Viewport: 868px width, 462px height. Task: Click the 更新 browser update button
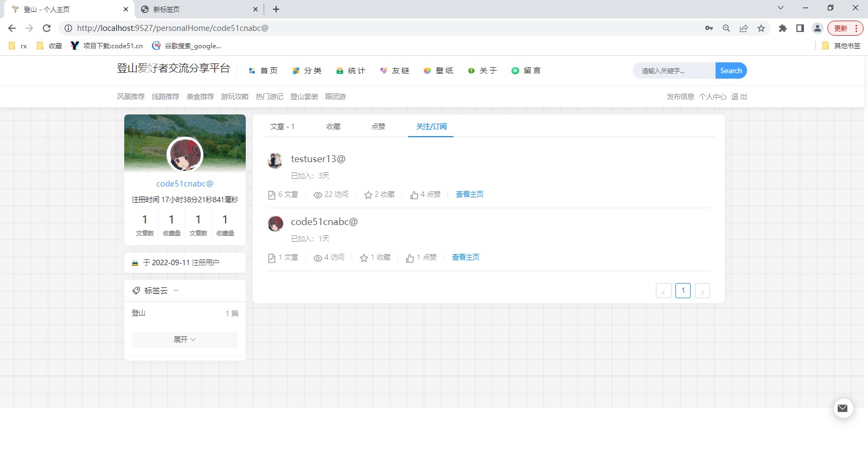coord(845,28)
